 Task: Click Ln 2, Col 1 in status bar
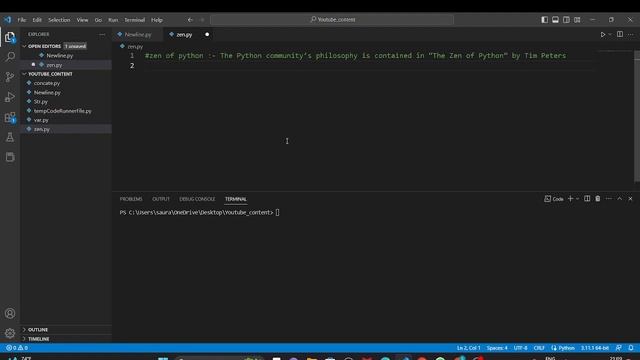tap(468, 348)
